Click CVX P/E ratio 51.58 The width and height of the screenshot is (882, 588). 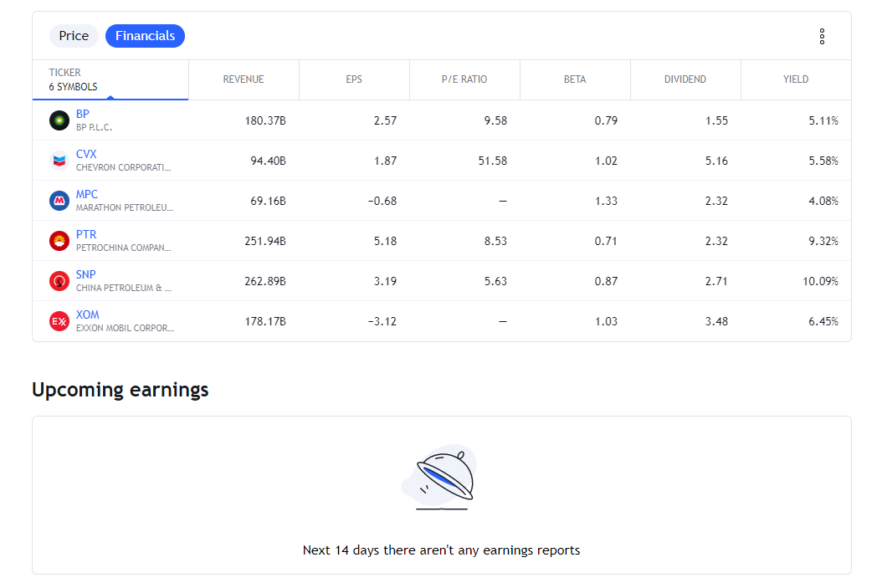tap(493, 161)
